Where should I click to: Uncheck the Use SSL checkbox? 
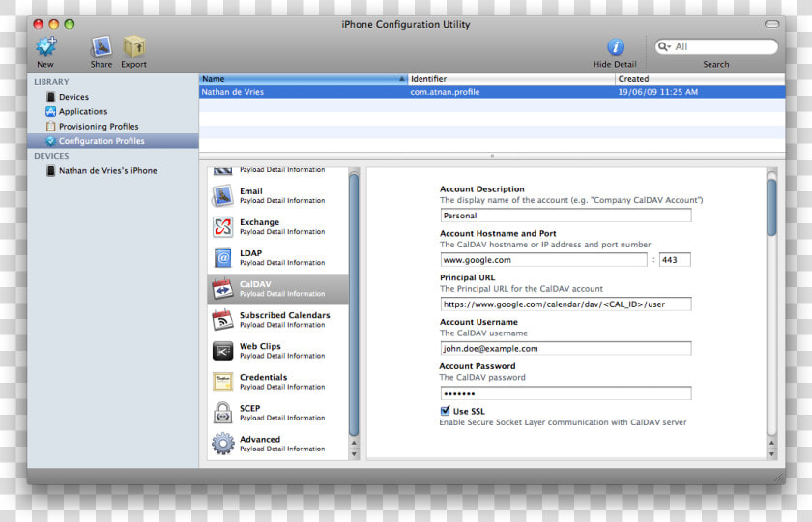[x=445, y=411]
